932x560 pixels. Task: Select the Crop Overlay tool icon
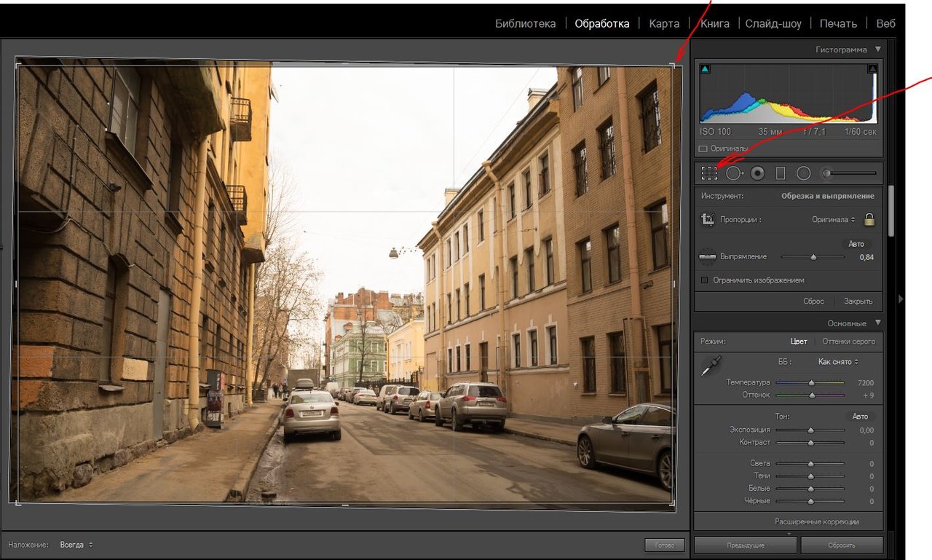pyautogui.click(x=709, y=173)
